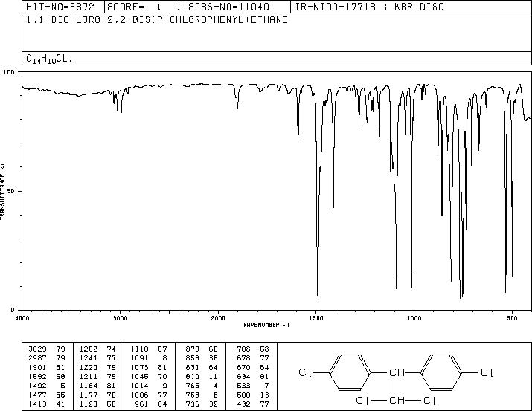
Task: Click transmittance value 41 beside 1413
Action: click(x=60, y=404)
